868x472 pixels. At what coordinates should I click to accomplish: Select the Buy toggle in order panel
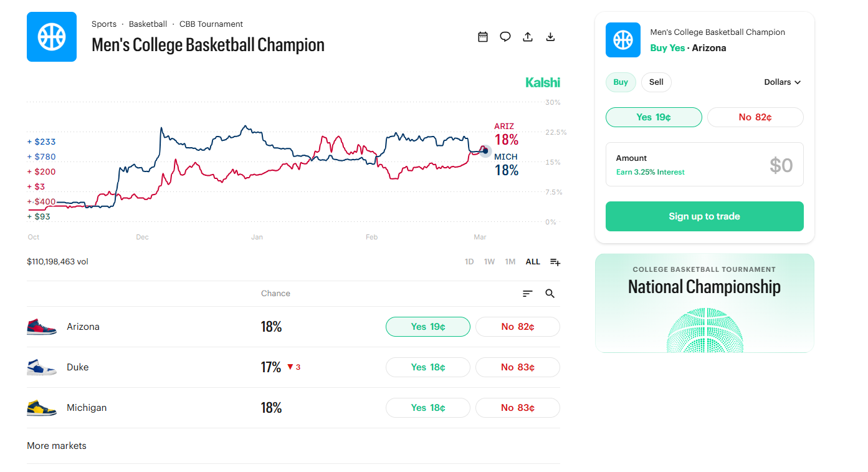click(x=621, y=82)
